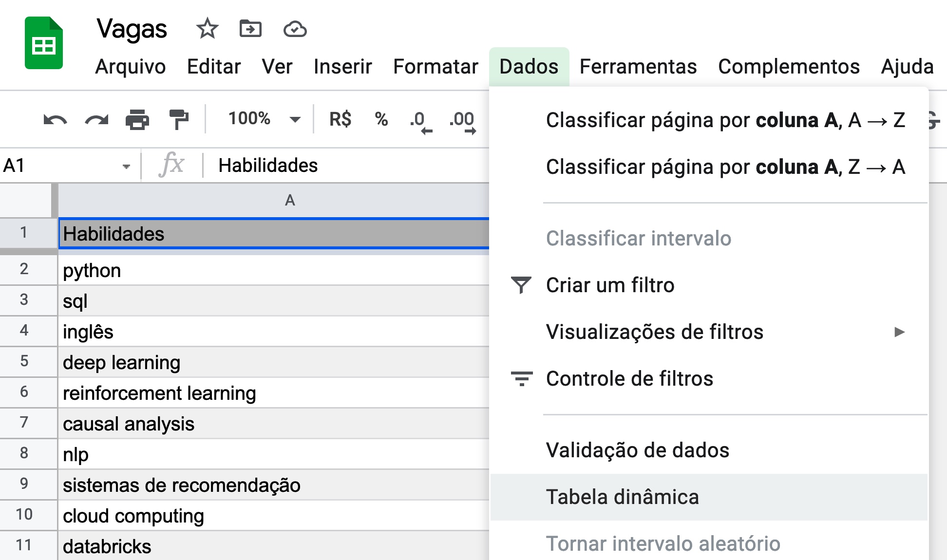Select the paint format roller icon
947x560 pixels.
click(179, 120)
